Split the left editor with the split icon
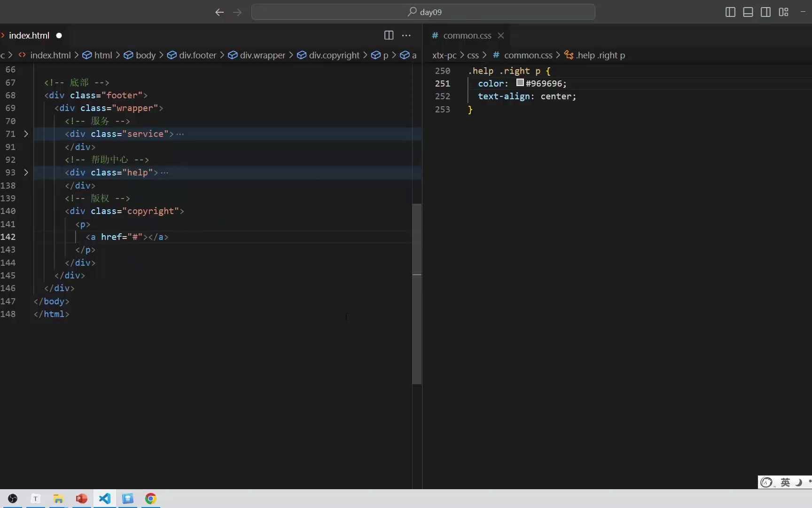Screen dimensions: 812x508 coord(389,35)
